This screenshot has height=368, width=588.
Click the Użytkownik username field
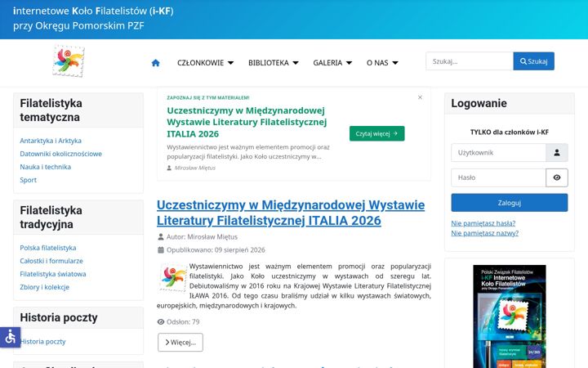point(498,152)
